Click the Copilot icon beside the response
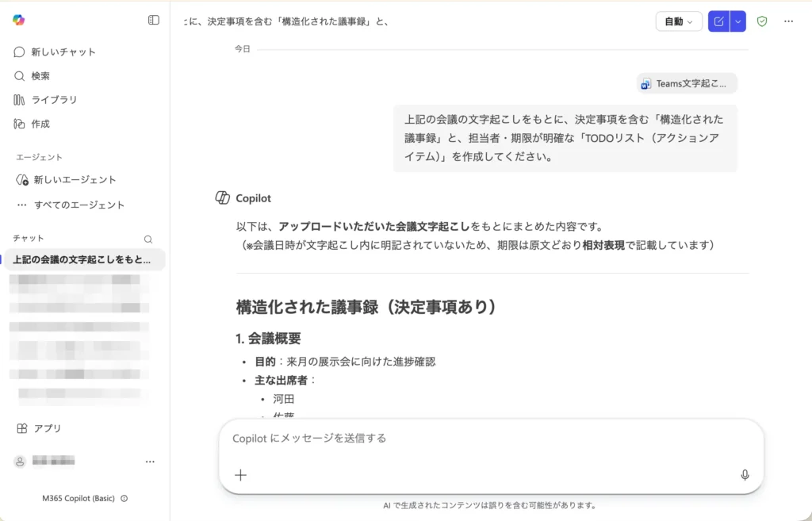This screenshot has height=521, width=812. click(x=223, y=197)
